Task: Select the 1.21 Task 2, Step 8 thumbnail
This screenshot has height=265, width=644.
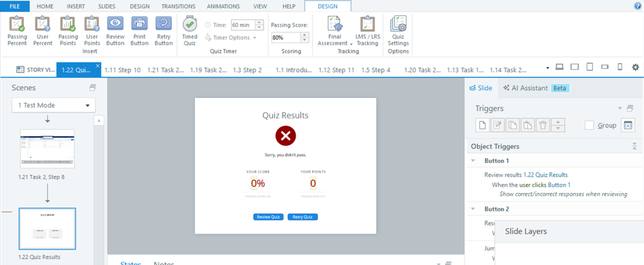Action: pyautogui.click(x=47, y=148)
